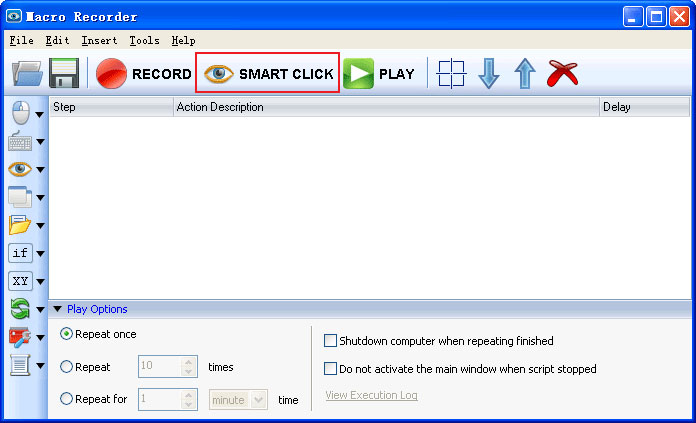
Task: Collapse the Play Options section
Action: (x=58, y=309)
